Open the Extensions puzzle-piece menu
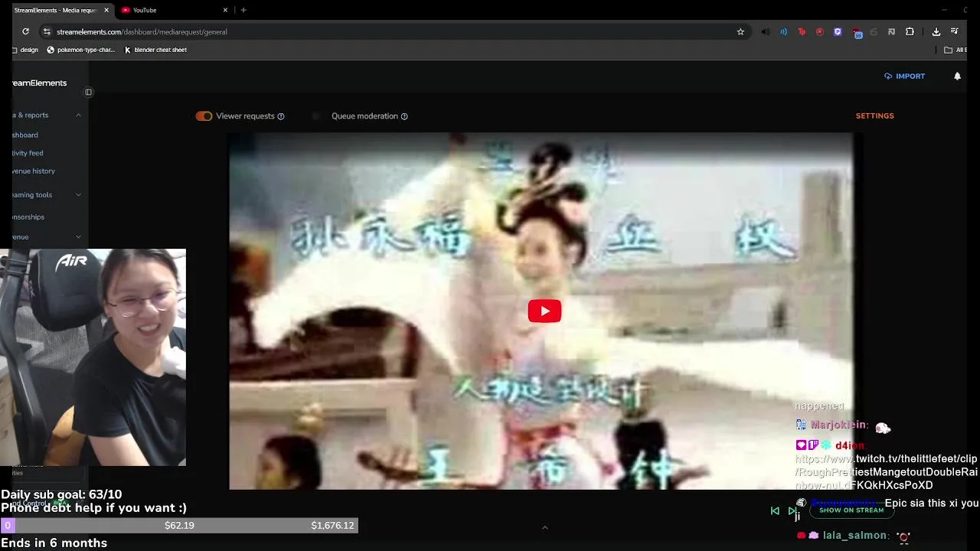The height and width of the screenshot is (551, 980). 910,31
